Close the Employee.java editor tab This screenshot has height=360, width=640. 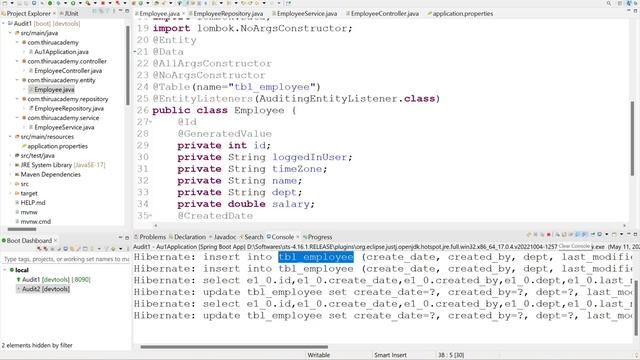183,13
